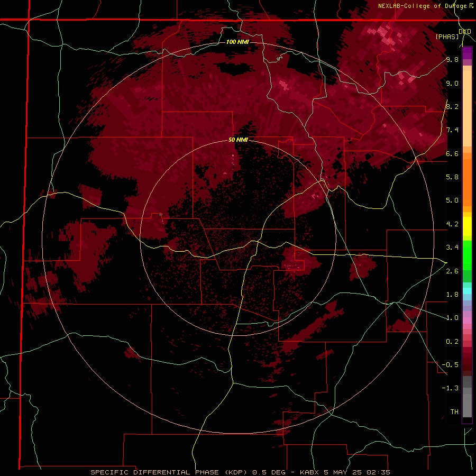Click the 3.4 value on the color scale
Viewport: 476px width, 476px height.
pyautogui.click(x=452, y=248)
